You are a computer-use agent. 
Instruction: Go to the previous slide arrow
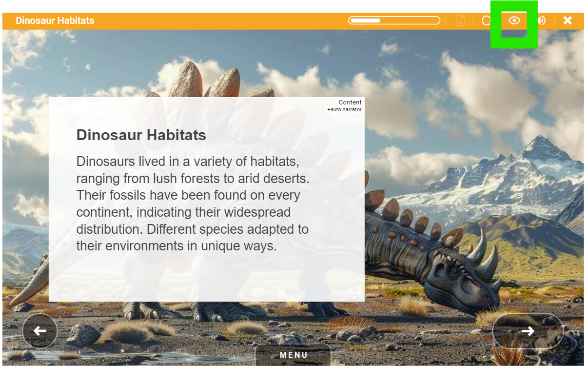[x=40, y=331]
